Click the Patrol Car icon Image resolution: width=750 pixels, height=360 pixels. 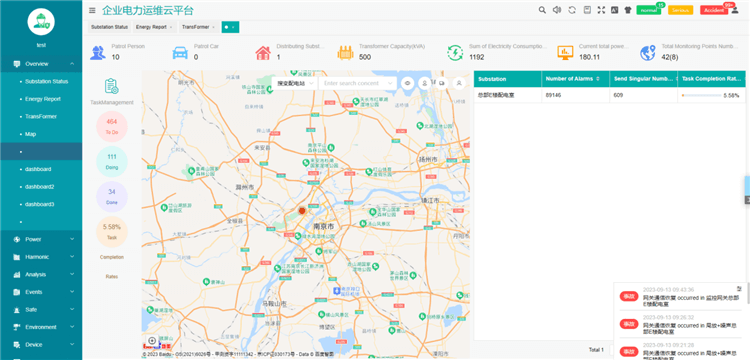[x=180, y=52]
